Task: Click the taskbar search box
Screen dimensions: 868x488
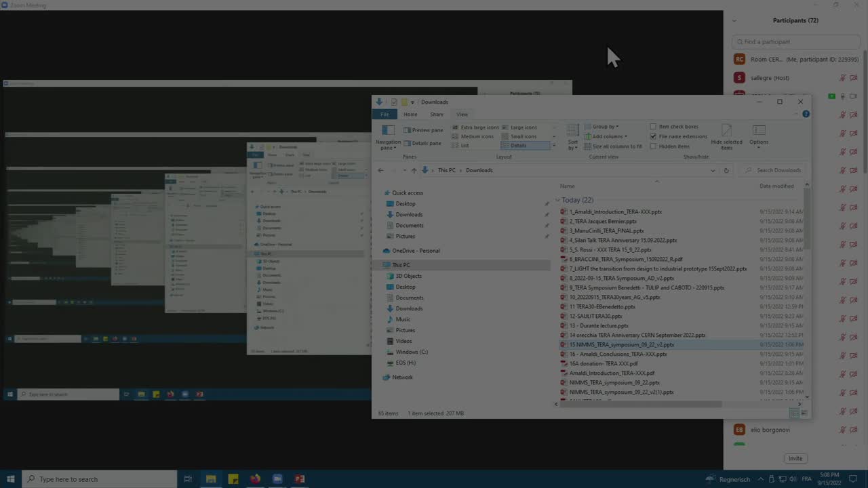Action: [x=99, y=479]
